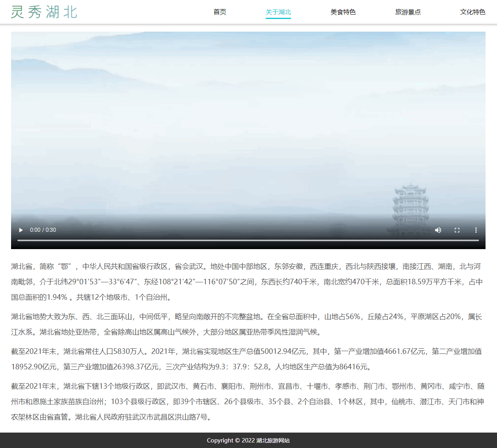Click the Copyright © 2022 湖北旅游网站 footer text
This screenshot has height=448, width=497.
(x=248, y=440)
